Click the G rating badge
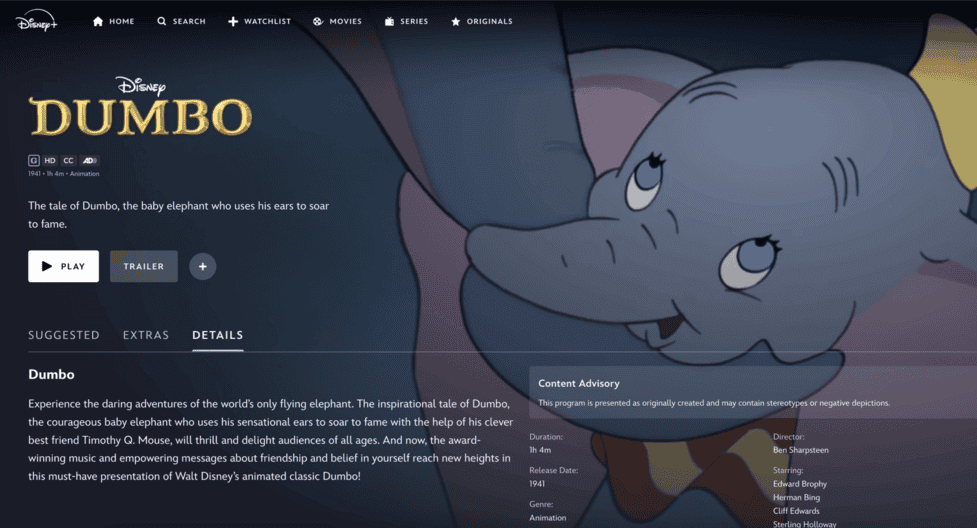This screenshot has width=977, height=528. point(34,160)
